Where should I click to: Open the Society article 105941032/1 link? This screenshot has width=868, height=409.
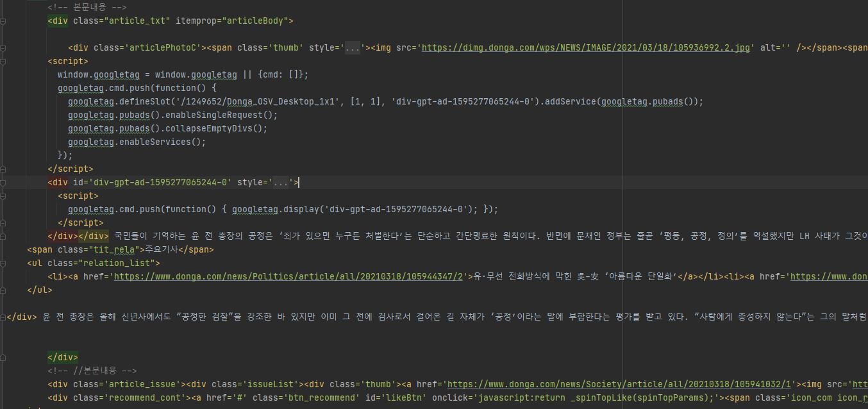(x=620, y=384)
